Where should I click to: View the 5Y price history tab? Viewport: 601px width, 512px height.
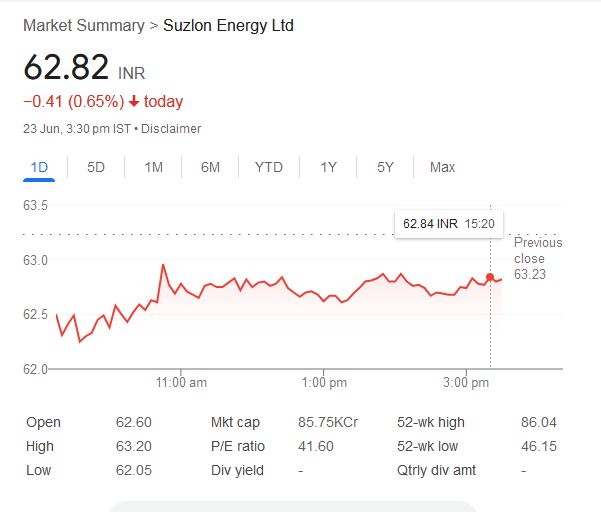point(385,167)
